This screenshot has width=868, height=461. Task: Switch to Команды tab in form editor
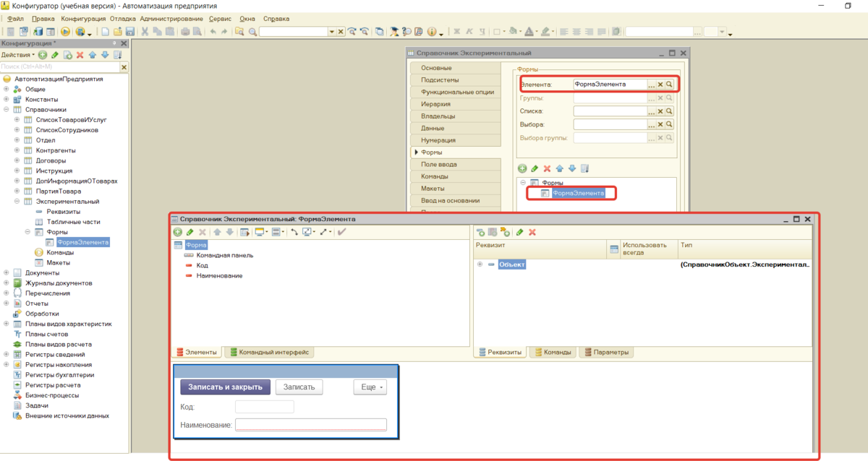coord(553,353)
